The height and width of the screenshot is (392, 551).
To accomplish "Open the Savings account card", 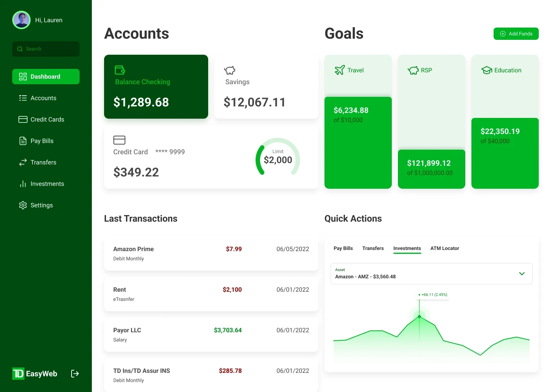I will 266,87.
